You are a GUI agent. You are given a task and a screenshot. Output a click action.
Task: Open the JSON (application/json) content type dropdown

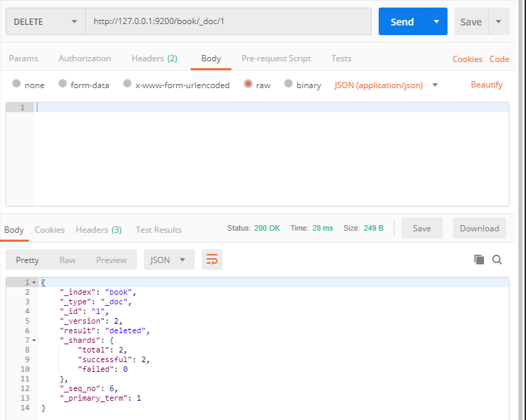point(386,85)
